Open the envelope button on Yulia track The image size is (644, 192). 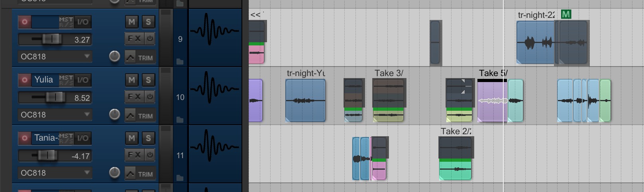coord(130,115)
